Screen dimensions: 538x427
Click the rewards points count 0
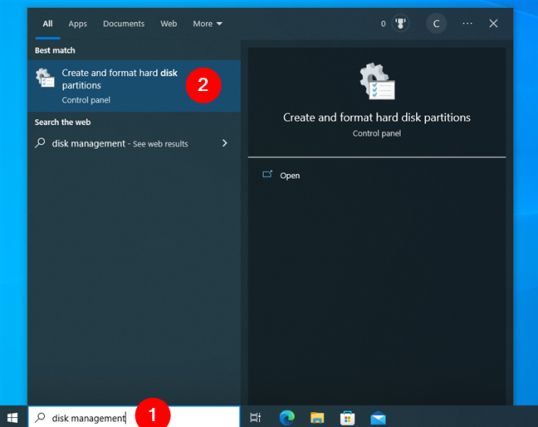point(383,24)
